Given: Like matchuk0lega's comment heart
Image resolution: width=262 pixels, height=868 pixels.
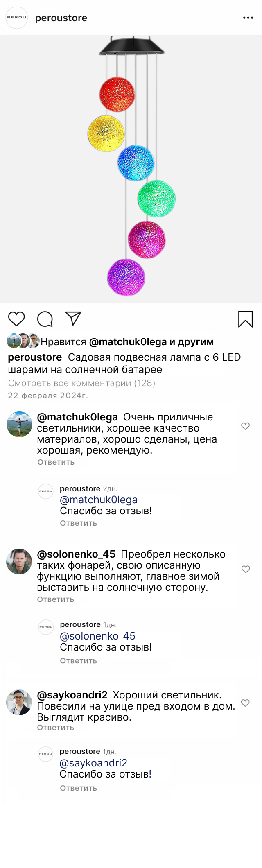Looking at the screenshot, I should (x=245, y=426).
